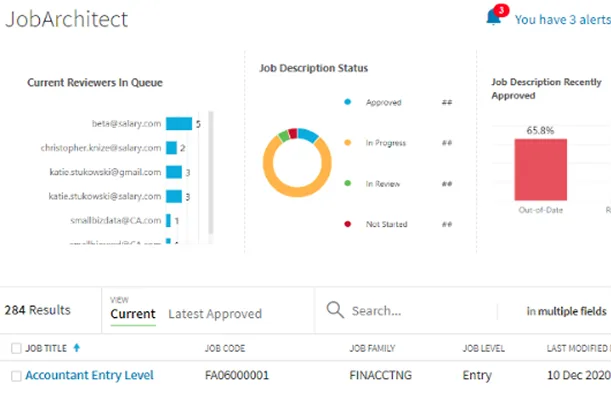Click the smallbizdata@CA.com queue bar
This screenshot has height=397, width=612.
coord(168,220)
